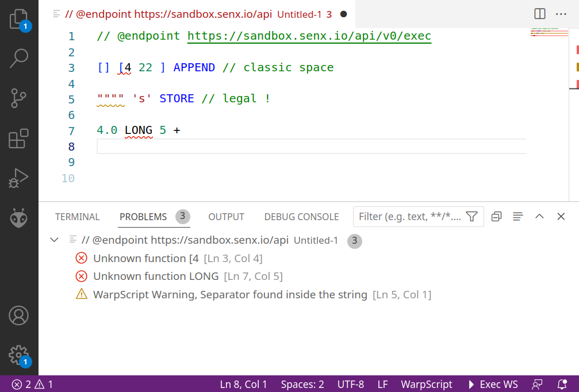Viewport: 579px width, 392px height.
Task: Click the 4.0 number on line 7
Action: (x=107, y=130)
